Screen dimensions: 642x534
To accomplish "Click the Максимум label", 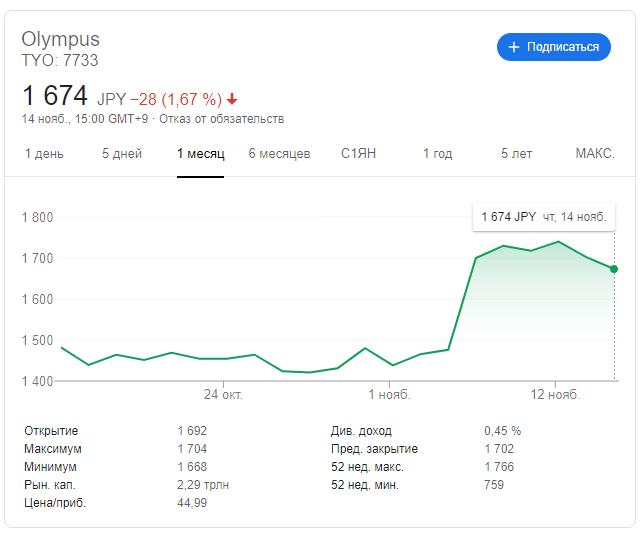I will 53,449.
